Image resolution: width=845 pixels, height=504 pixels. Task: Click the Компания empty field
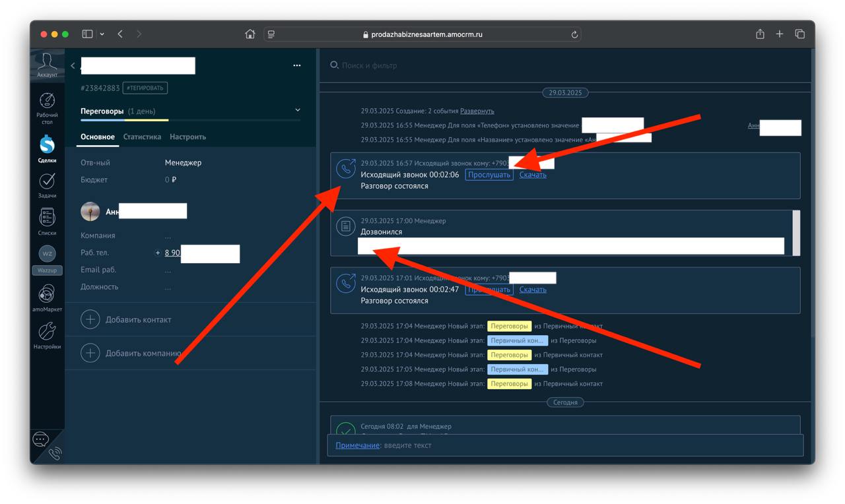168,236
